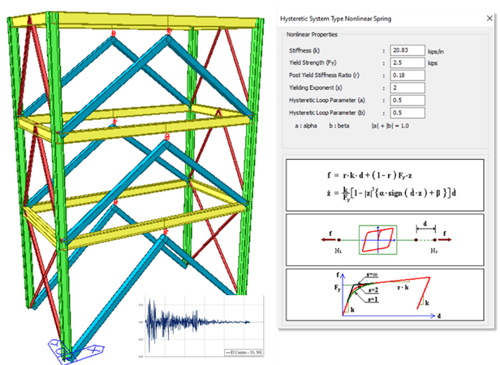
Task: Click the red hinge atop upper chevron brace
Action: point(169,32)
